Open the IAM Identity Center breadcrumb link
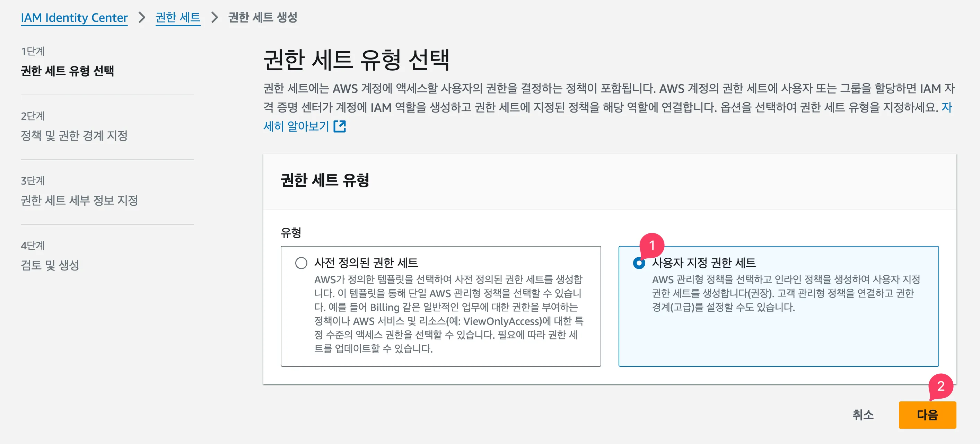The width and height of the screenshot is (980, 444). point(74,17)
